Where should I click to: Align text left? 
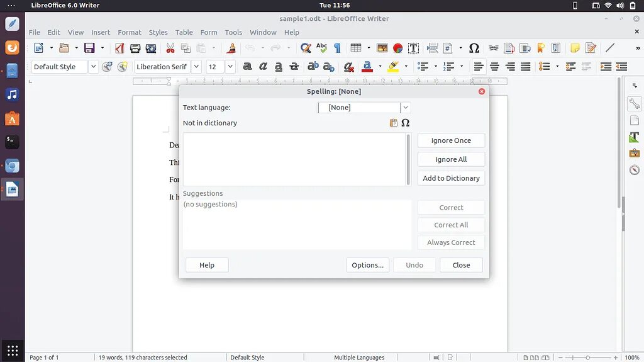(x=479, y=67)
